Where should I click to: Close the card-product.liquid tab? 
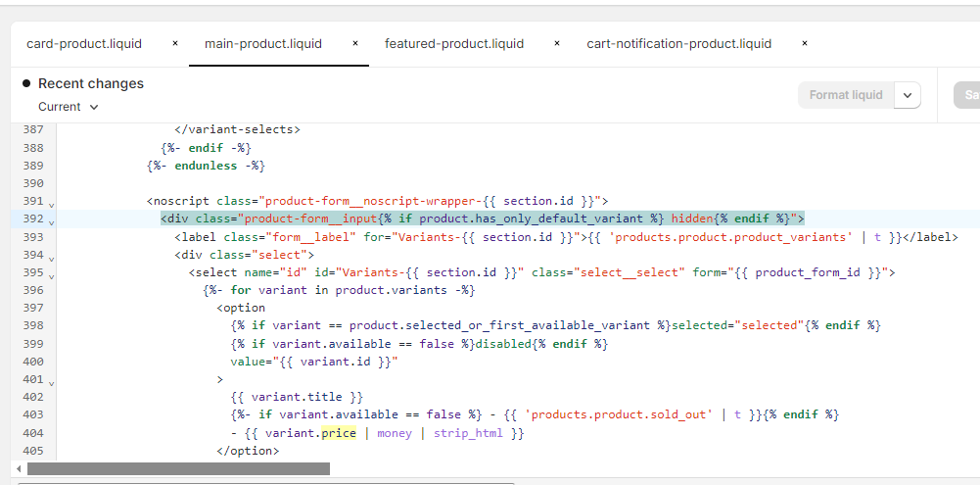click(x=174, y=43)
